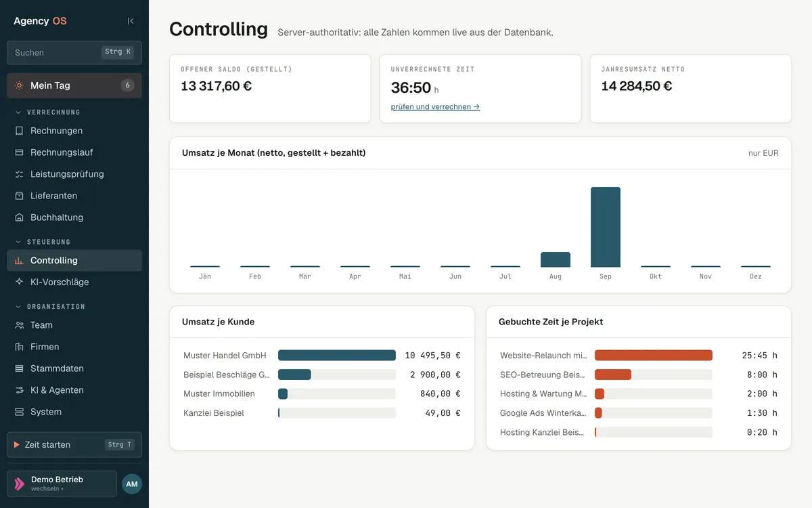Click the 10 495,50 € amount
Viewport: 812px width, 508px height.
(433, 356)
